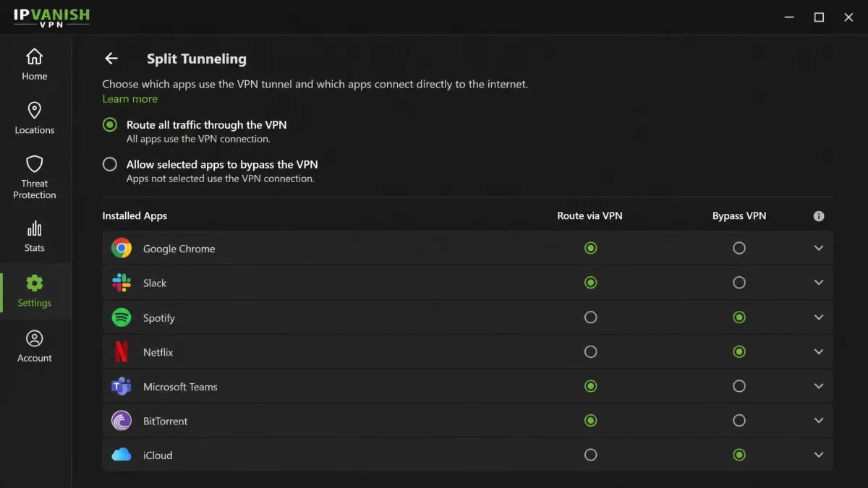868x488 pixels.
Task: Expand the Spotify row chevron
Action: (x=819, y=317)
